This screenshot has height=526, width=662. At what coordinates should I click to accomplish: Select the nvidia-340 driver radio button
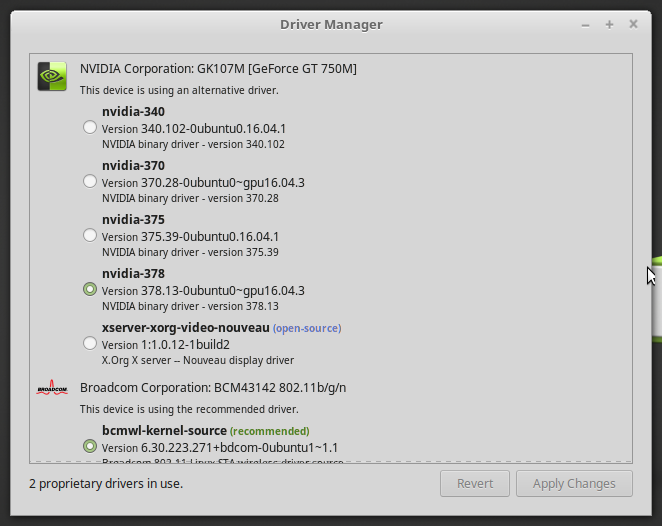tap(90, 127)
